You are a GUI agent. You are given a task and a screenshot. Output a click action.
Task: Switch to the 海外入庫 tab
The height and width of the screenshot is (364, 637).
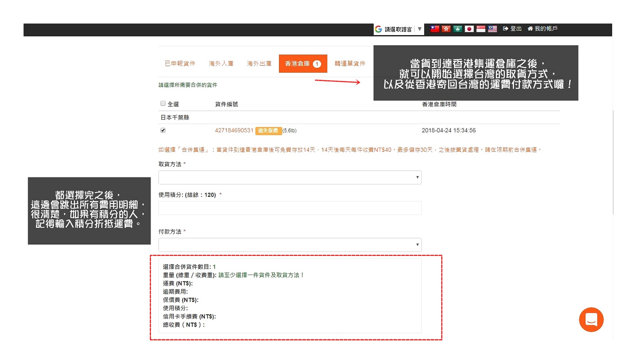(221, 64)
